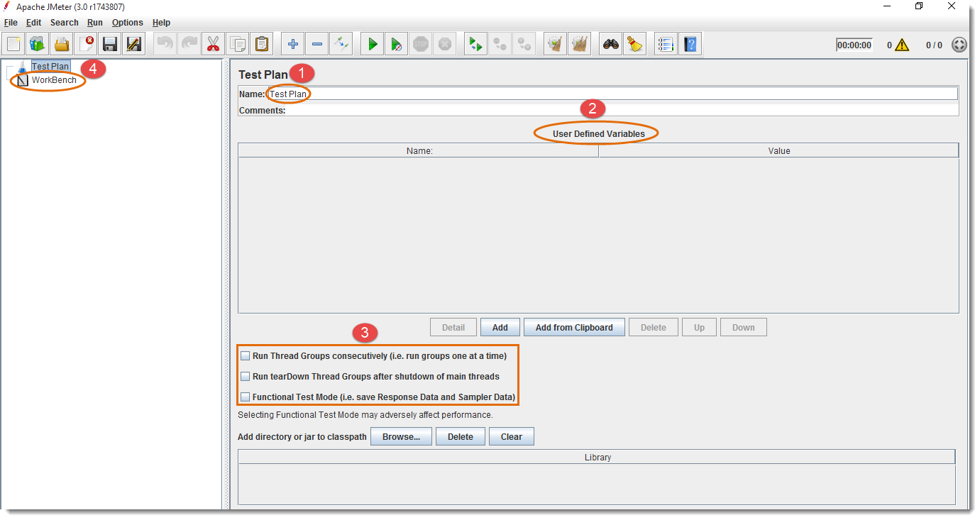The width and height of the screenshot is (980, 520).
Task: Open the File menu
Action: click(x=11, y=23)
